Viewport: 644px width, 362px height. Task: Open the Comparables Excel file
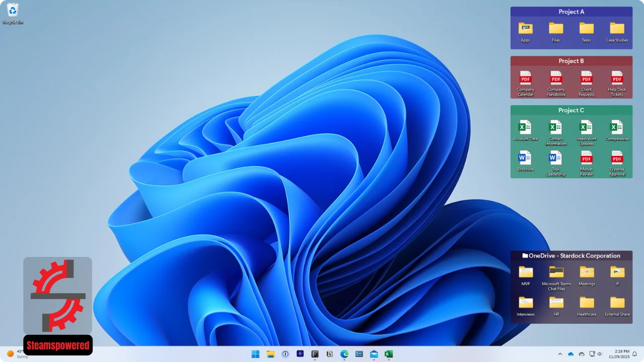(x=617, y=130)
